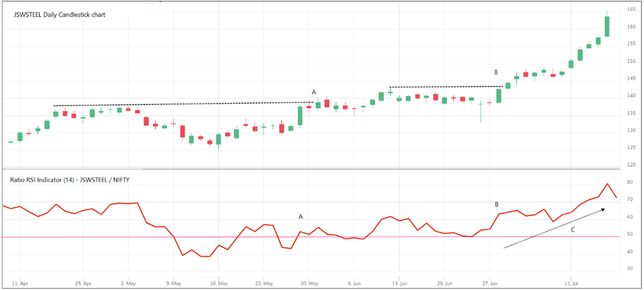Screen dimensions: 644x290
Task: Select label A on the candlestick chart
Action: click(x=314, y=92)
